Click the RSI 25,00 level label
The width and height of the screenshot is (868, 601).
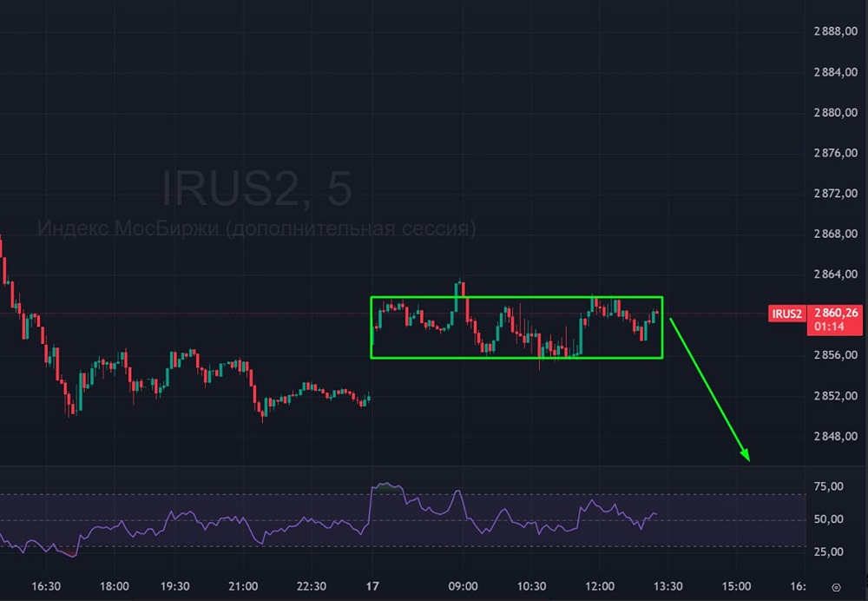829,551
